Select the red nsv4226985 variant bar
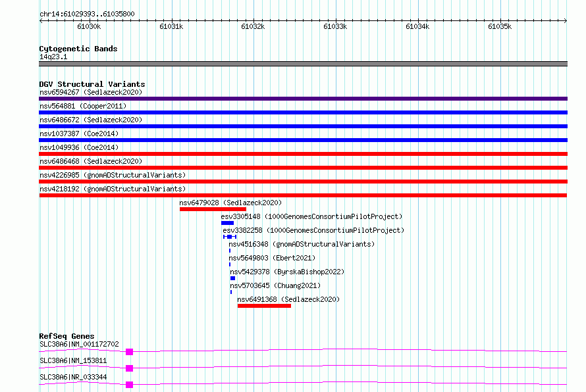The image size is (586, 392). (303, 182)
